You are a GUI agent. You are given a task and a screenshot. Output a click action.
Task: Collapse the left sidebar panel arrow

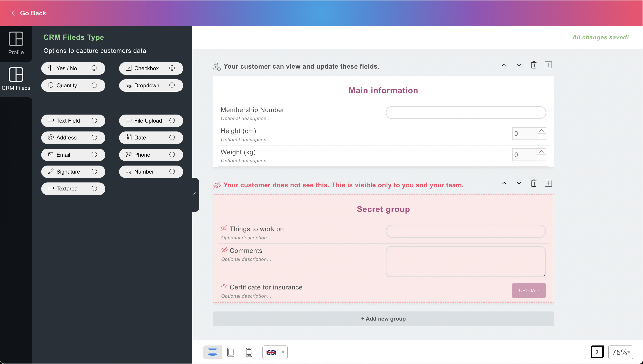click(195, 195)
